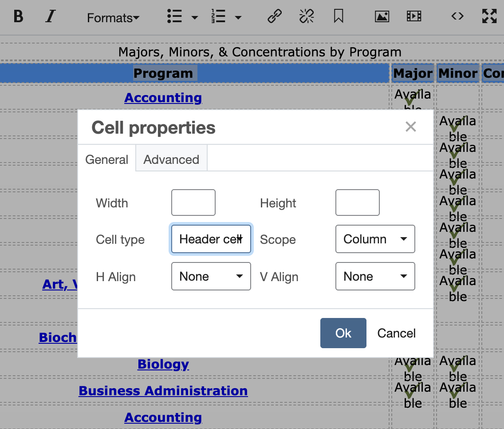Switch to the Advanced tab

pos(171,159)
